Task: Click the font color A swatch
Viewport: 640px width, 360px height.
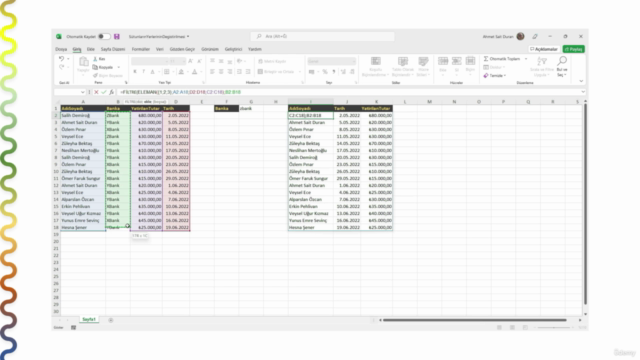Action: pyautogui.click(x=195, y=72)
